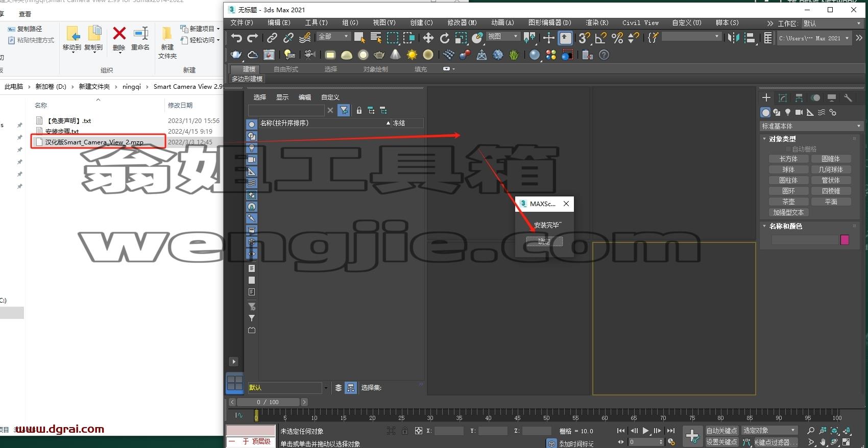
Task: Click 确定 in the MAXScript dialog
Action: point(544,241)
